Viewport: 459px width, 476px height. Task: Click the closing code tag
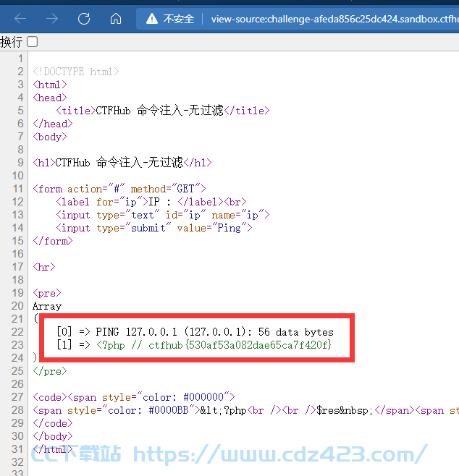53,423
